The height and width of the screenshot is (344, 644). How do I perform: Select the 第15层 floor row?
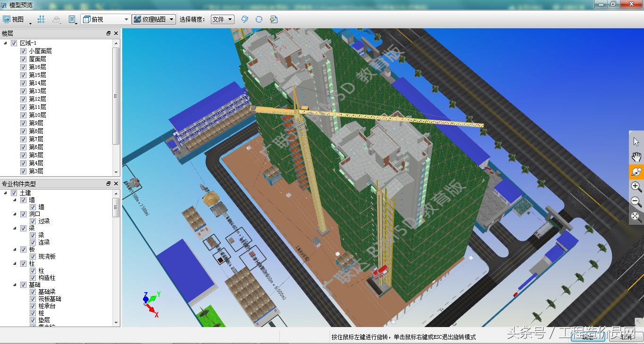37,75
